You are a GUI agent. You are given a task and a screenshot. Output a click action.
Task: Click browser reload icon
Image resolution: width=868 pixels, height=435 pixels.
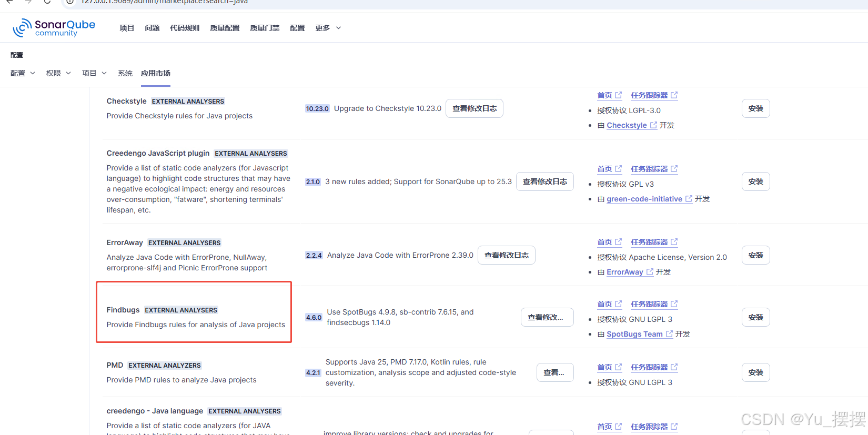pyautogui.click(x=47, y=2)
